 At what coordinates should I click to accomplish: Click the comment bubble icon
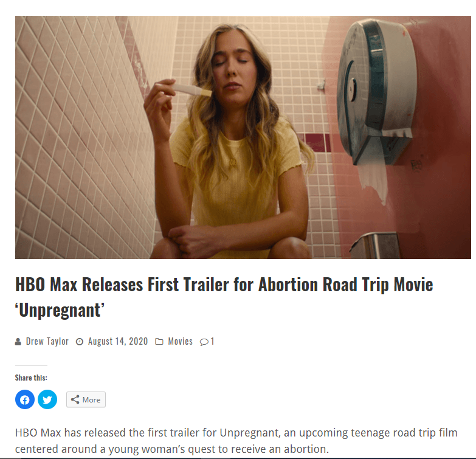[204, 342]
